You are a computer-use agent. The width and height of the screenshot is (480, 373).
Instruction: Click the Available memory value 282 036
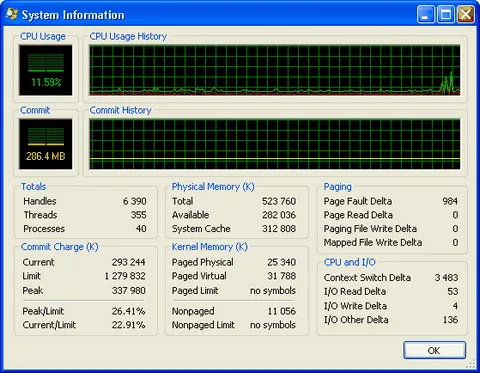279,215
